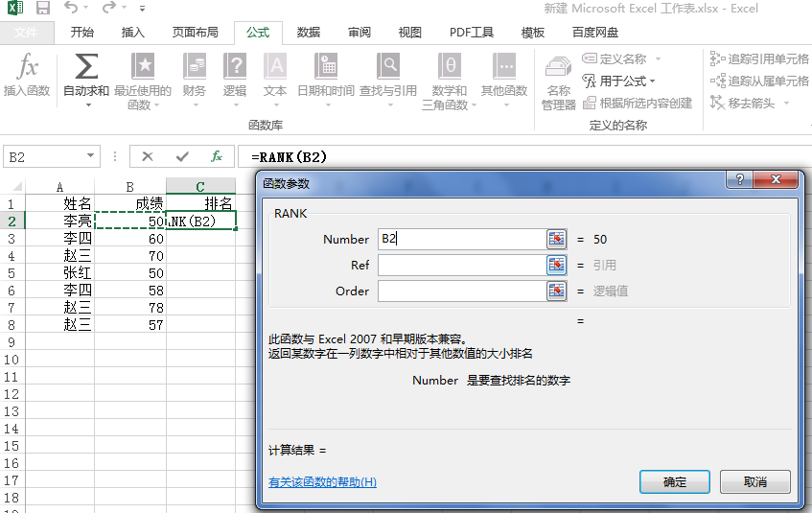Cancel formula entry with the X icon
The width and height of the screenshot is (812, 513).
click(x=148, y=156)
